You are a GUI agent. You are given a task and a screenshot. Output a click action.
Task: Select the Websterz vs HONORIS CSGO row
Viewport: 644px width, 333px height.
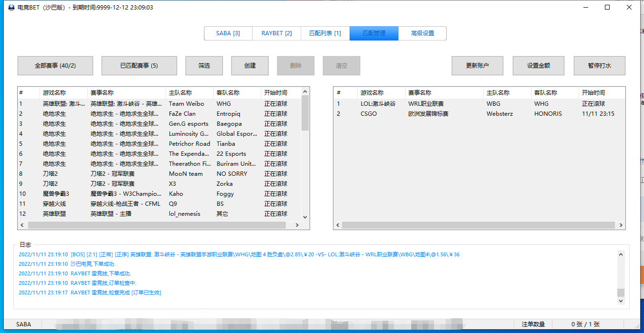(x=477, y=114)
